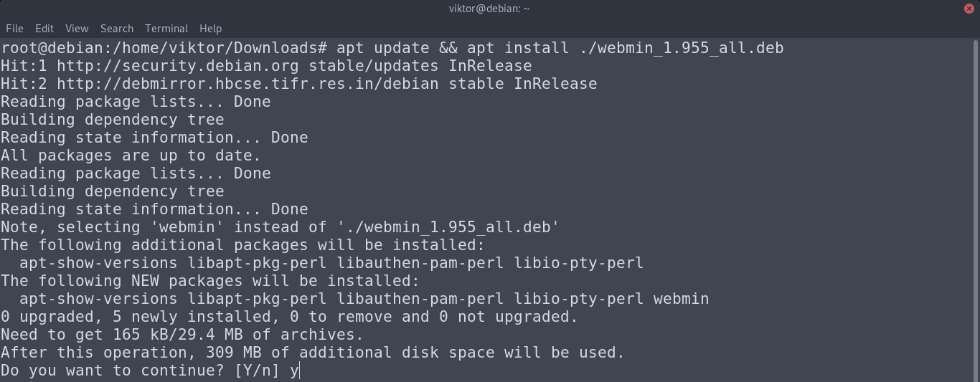980x382 pixels.
Task: Click ./webmin_1.955_all.deb in the command line
Action: click(682, 48)
